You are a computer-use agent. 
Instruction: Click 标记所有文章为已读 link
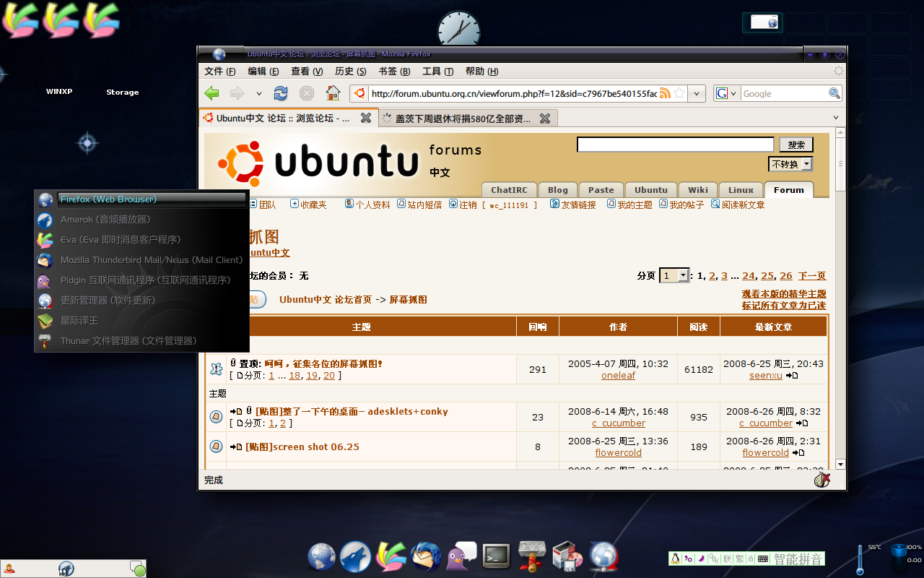click(784, 306)
